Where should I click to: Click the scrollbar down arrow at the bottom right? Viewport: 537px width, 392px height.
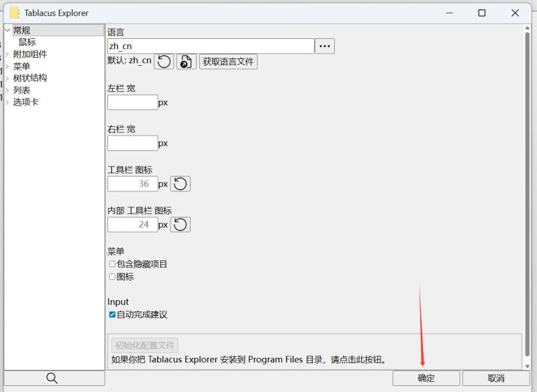pos(528,366)
